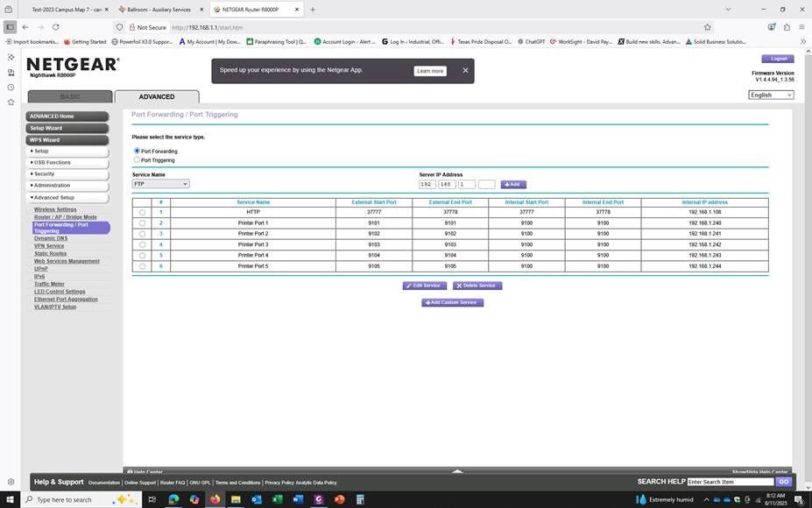The width and height of the screenshot is (812, 508).
Task: Click the Delete Service button
Action: 477,286
